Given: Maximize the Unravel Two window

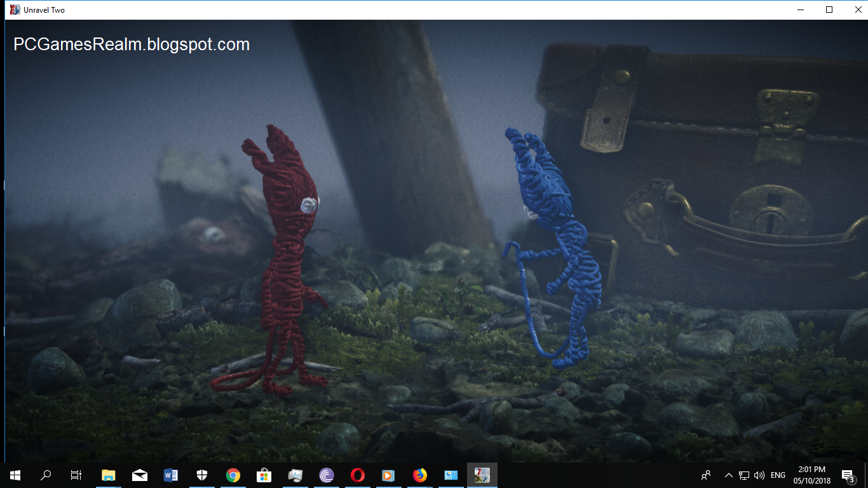Looking at the screenshot, I should click(829, 10).
